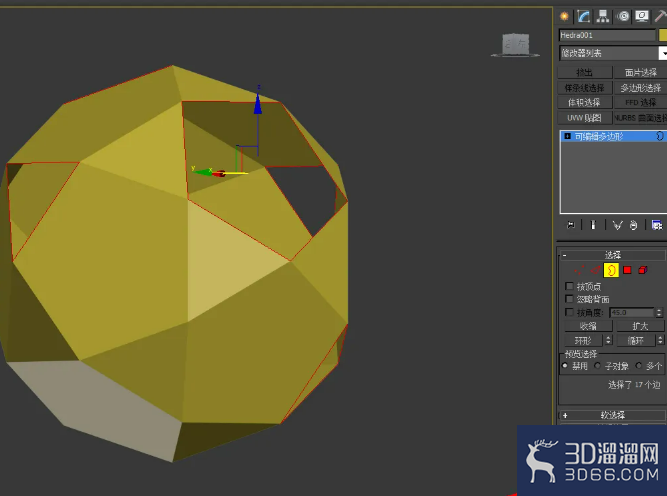Screen dimensions: 667x496
Task: Click the 样条线选择 modifier button
Action: [585, 88]
